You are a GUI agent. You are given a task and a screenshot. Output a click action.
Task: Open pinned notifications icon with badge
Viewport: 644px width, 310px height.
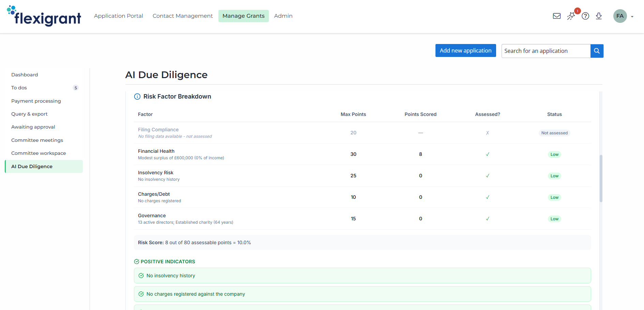coord(571,16)
